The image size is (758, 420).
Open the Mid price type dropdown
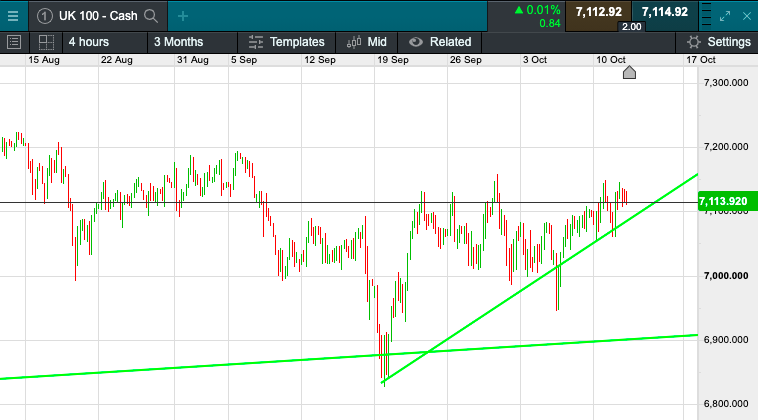coord(366,42)
